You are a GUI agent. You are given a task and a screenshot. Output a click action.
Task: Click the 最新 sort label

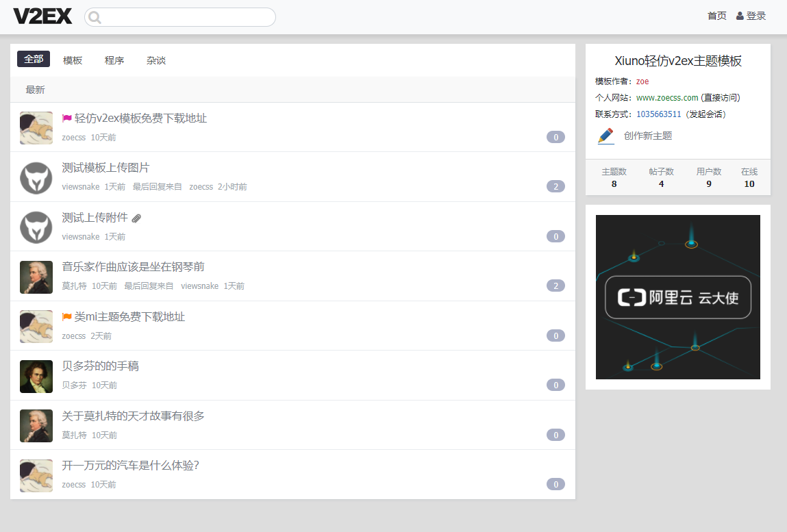(35, 90)
